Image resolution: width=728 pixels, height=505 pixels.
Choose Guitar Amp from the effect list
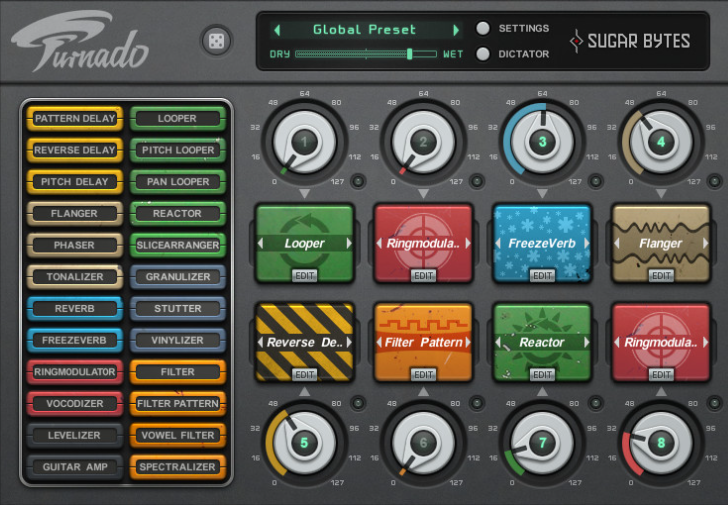(x=75, y=467)
